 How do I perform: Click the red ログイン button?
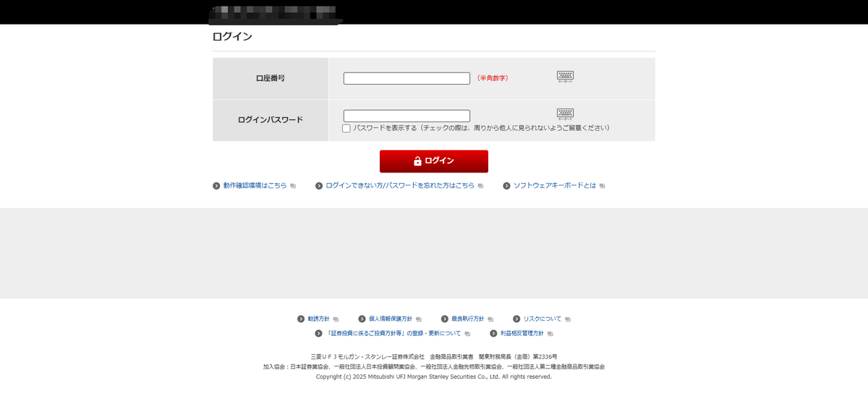point(434,161)
